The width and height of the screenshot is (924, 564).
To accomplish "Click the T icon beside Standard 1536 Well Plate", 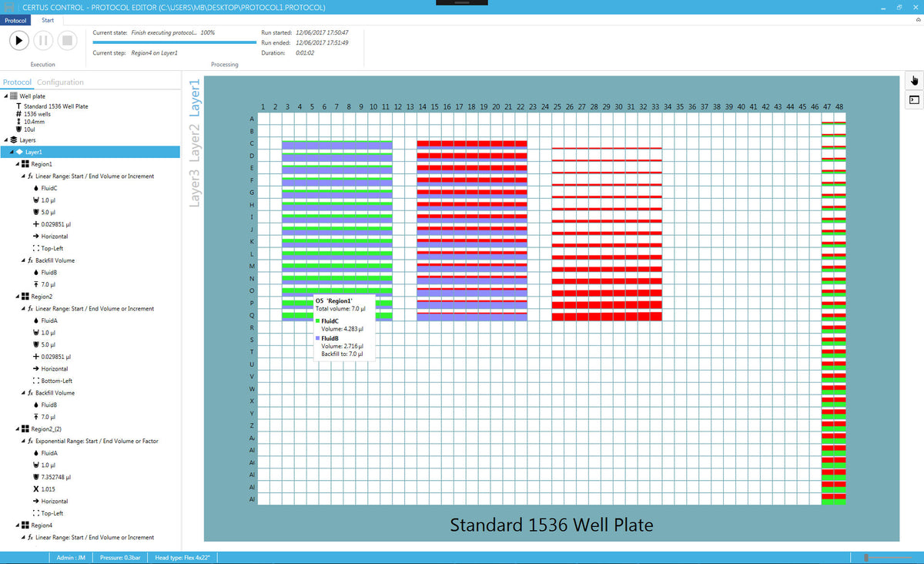I will tap(18, 106).
